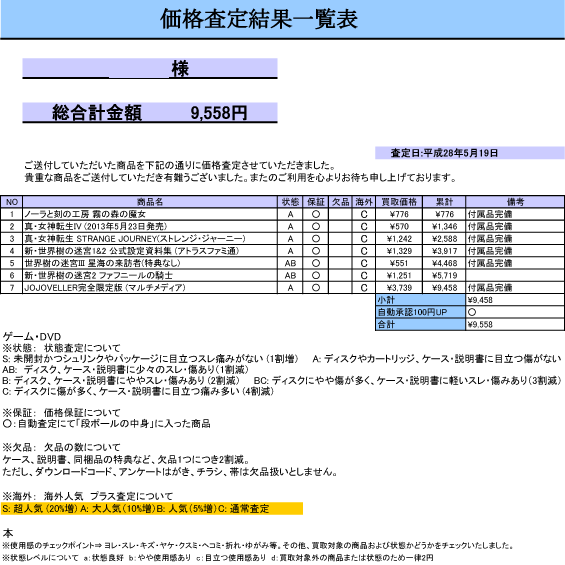Select the 総合計金額 9,558円 cell

[150, 112]
